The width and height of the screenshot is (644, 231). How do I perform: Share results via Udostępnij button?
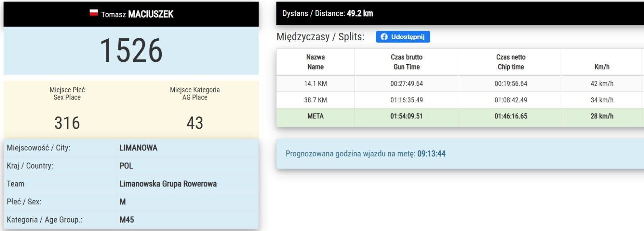click(x=403, y=37)
